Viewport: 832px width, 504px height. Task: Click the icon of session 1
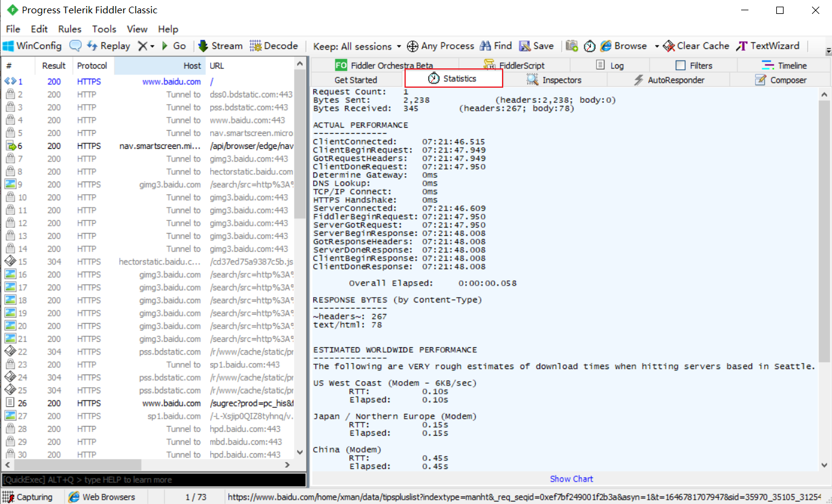point(10,82)
